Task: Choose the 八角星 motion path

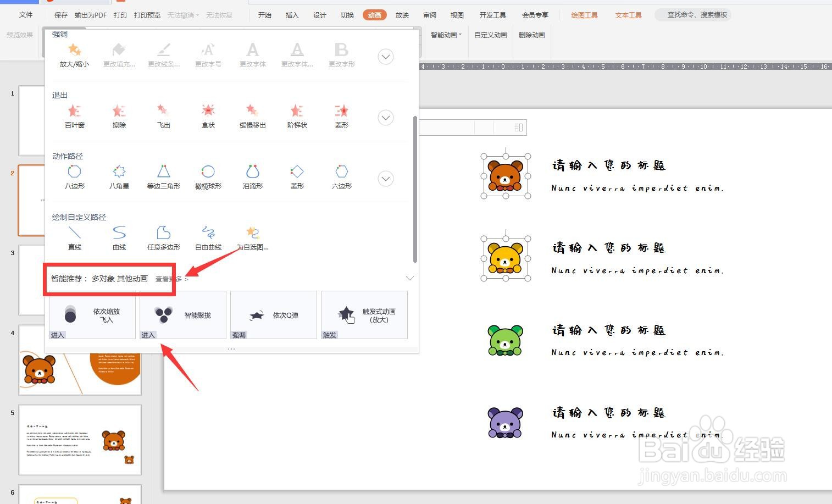Action: coord(119,178)
